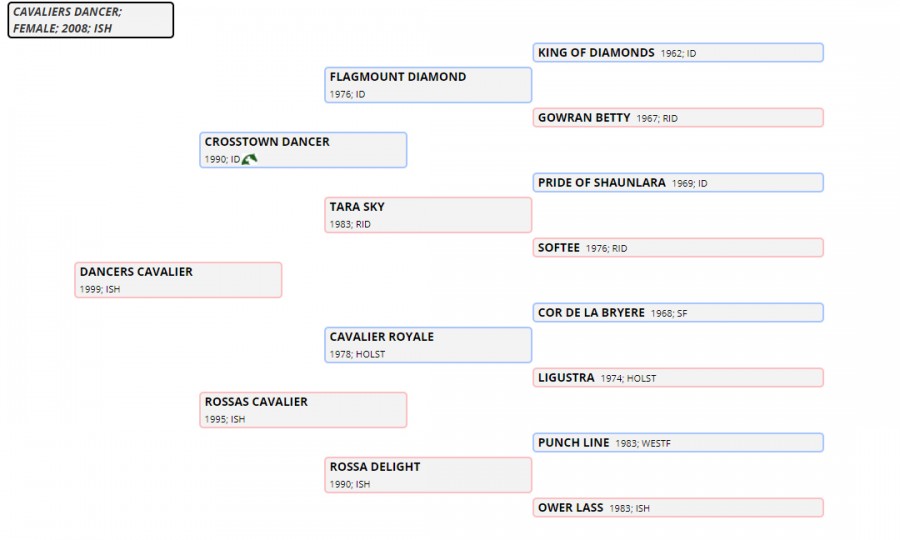900x540 pixels.
Task: Open the Pride of Shaunlara entry
Action: point(678,182)
